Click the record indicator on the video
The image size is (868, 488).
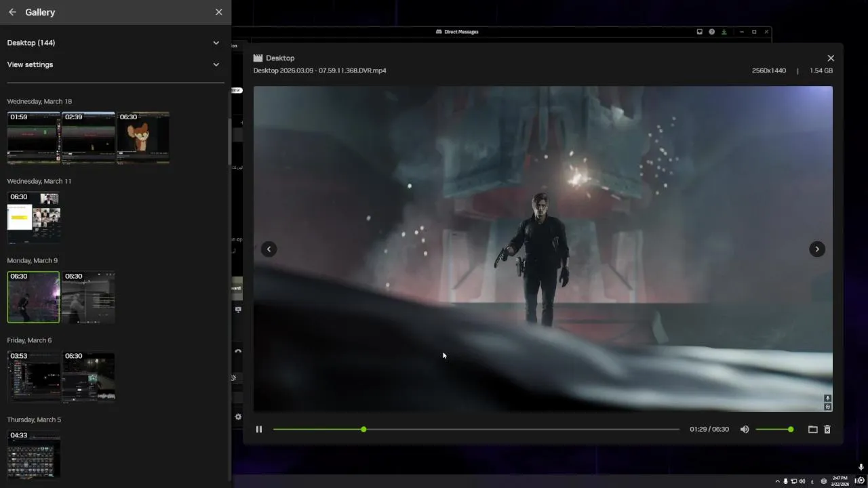(x=828, y=407)
